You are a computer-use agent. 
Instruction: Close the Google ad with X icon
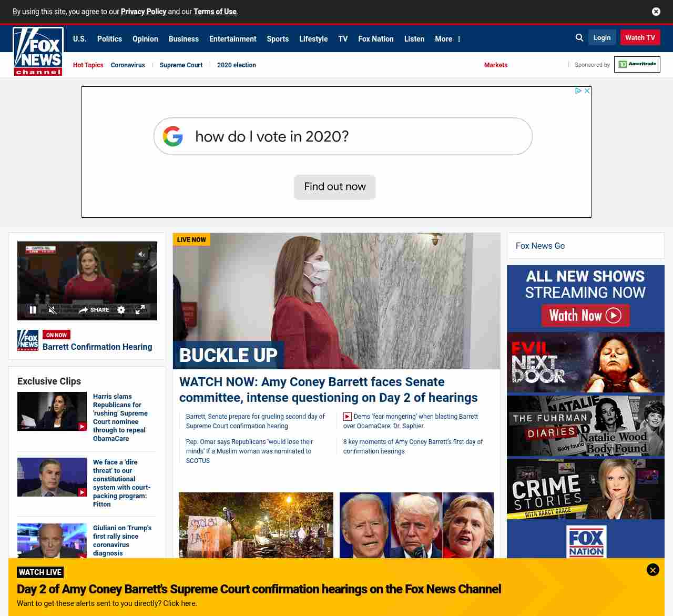587,91
